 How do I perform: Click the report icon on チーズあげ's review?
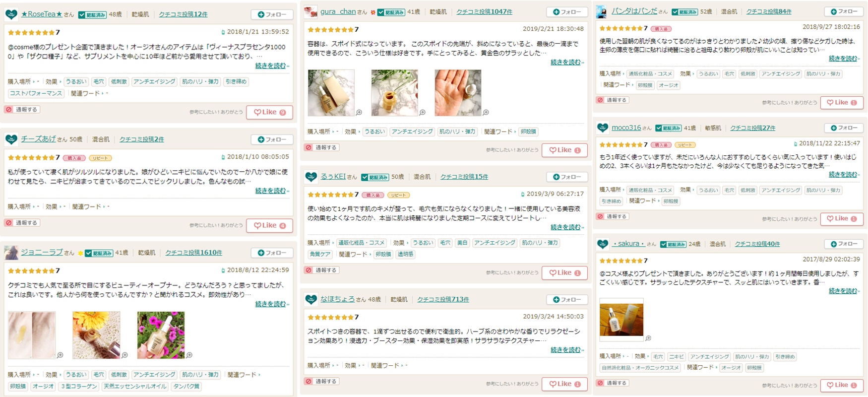pyautogui.click(x=9, y=223)
